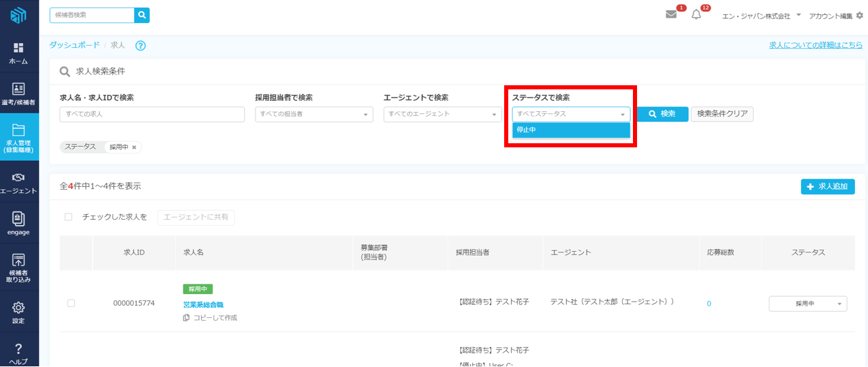Open engage in the sidebar
The height and width of the screenshot is (367, 868).
pos(18,224)
